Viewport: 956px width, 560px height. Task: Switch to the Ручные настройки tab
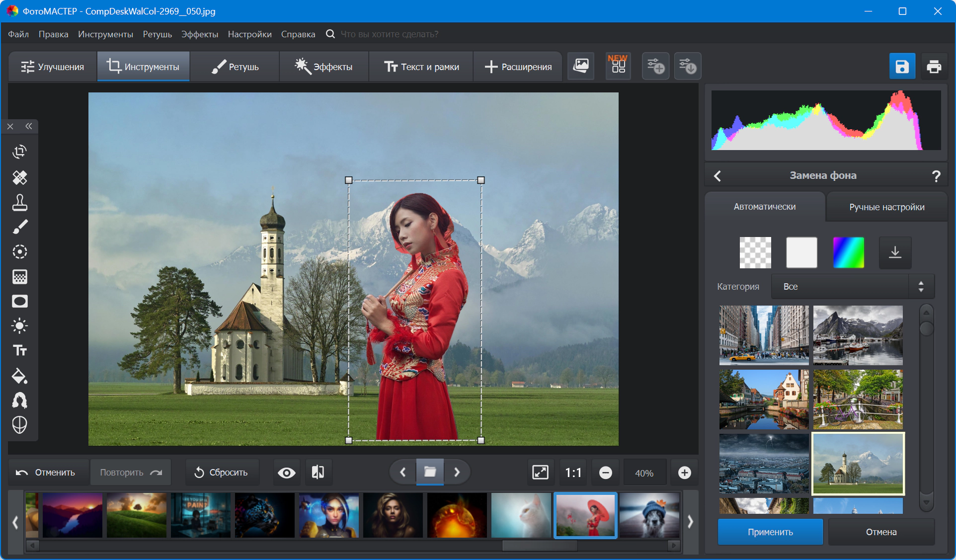pos(886,207)
